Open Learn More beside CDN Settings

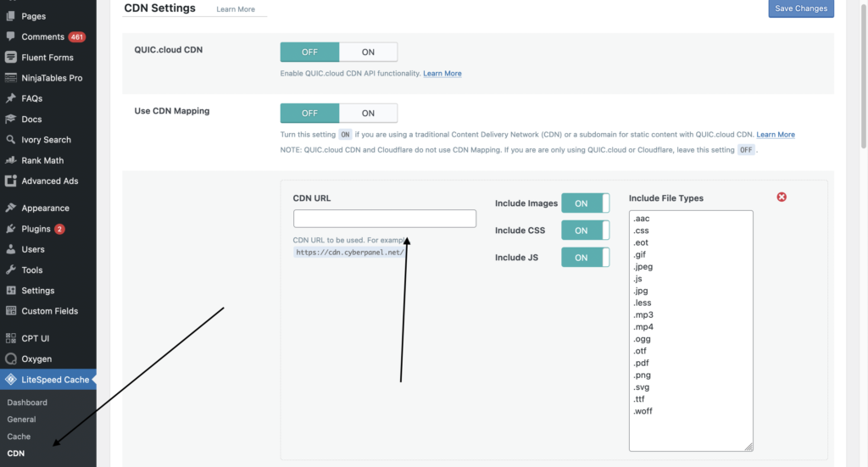coord(236,9)
